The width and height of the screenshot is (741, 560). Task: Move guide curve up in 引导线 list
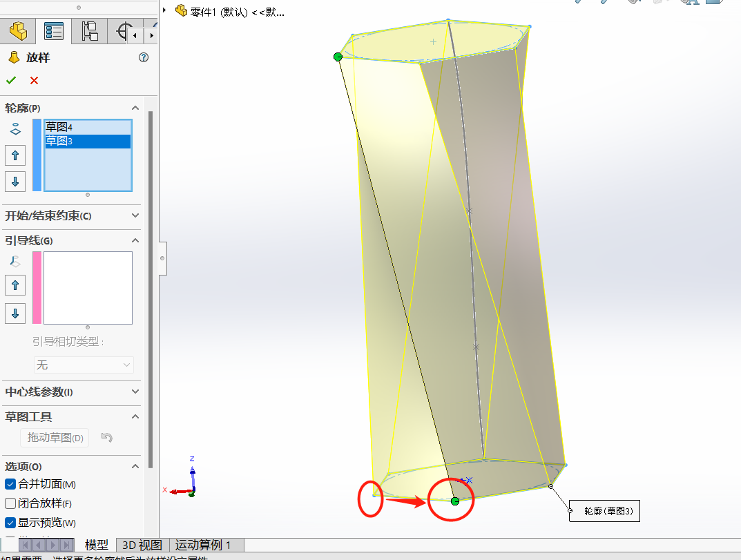pos(15,285)
